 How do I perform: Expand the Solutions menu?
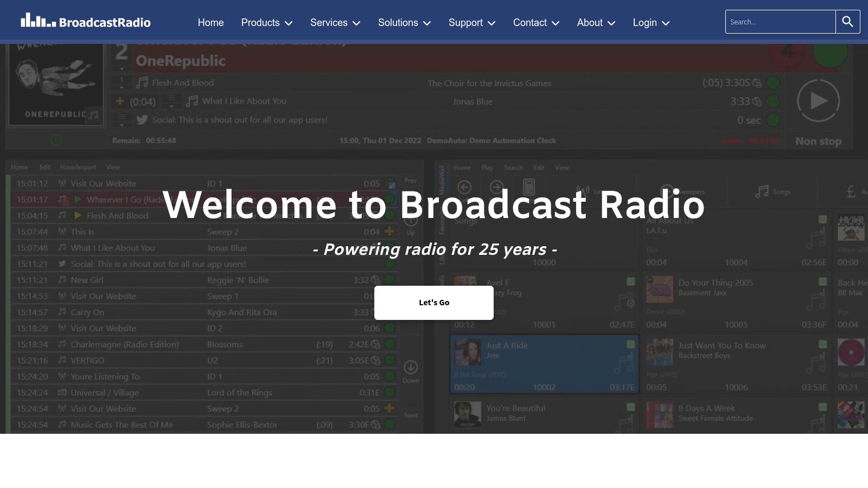tap(405, 23)
